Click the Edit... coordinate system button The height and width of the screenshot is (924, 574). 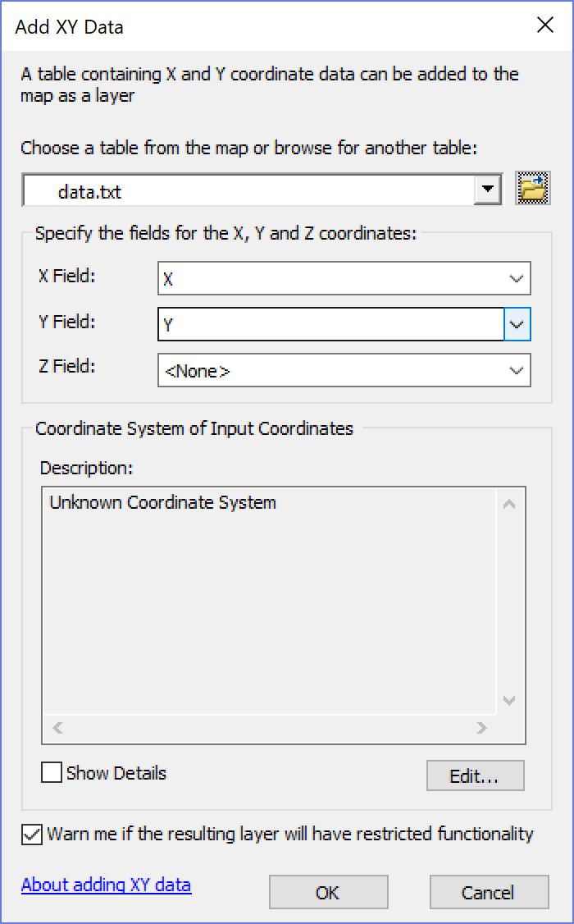(475, 775)
